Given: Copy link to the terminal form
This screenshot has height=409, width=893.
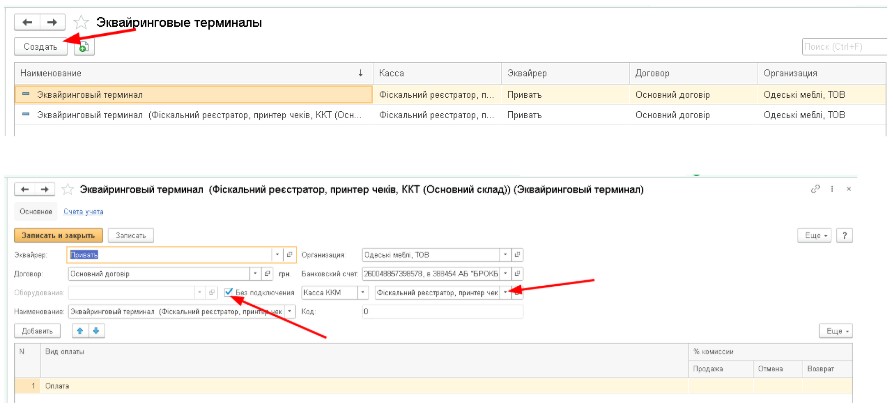Looking at the screenshot, I should coord(815,188).
